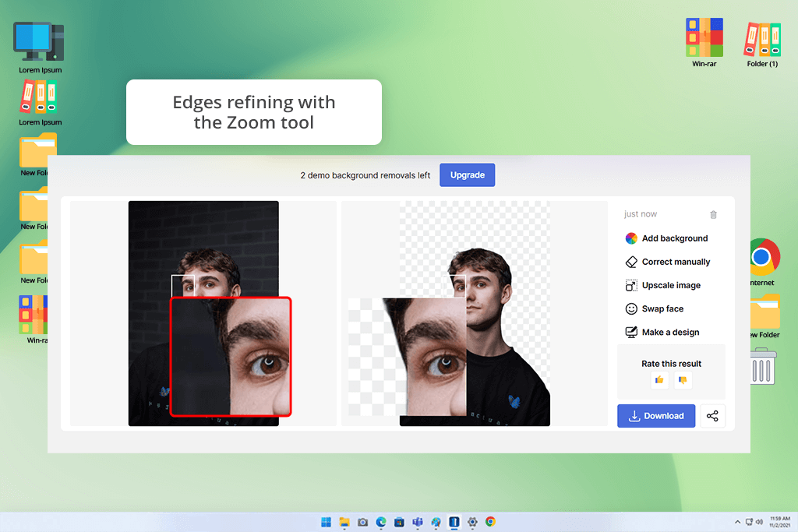Viewport: 798px width, 532px height.
Task: Launch Camera from the taskbar
Action: 363,522
